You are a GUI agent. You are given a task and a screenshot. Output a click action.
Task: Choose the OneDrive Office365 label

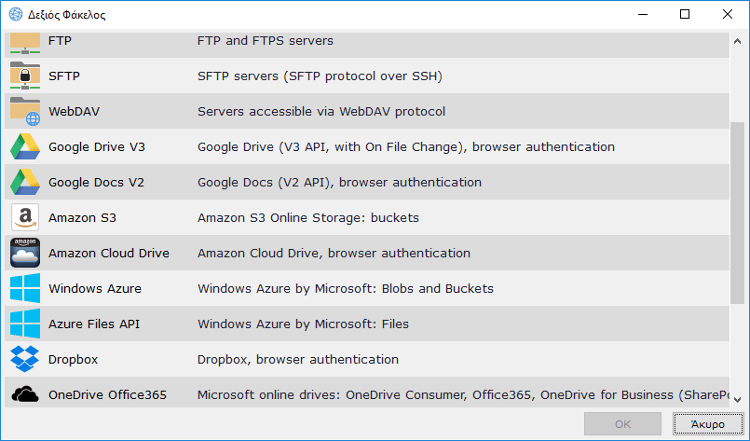108,395
